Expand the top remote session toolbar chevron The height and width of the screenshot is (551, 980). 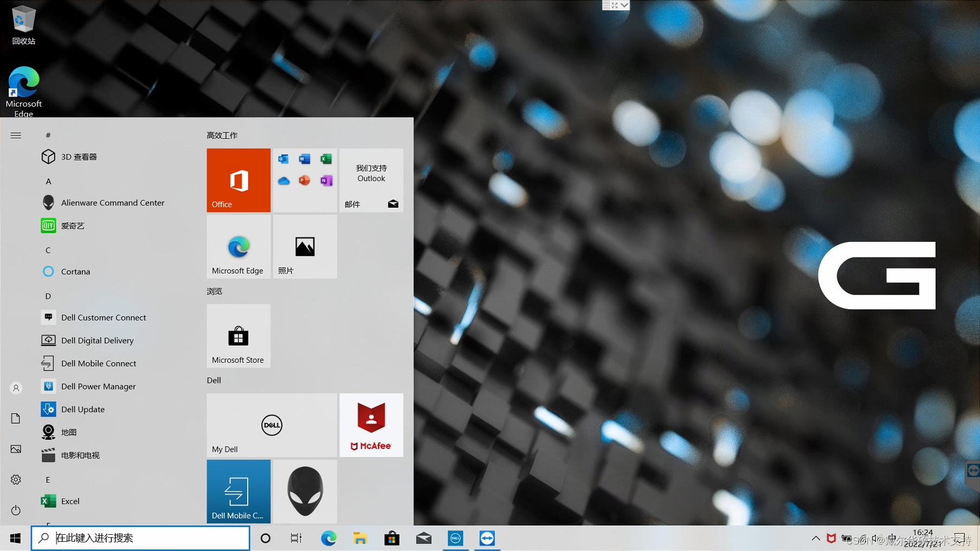coord(624,5)
